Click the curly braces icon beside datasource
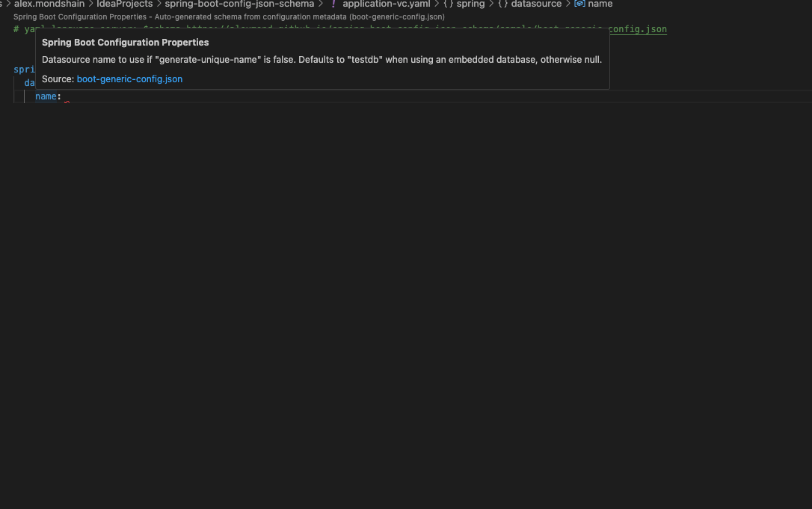Viewport: 812px width, 509px height. [x=502, y=4]
